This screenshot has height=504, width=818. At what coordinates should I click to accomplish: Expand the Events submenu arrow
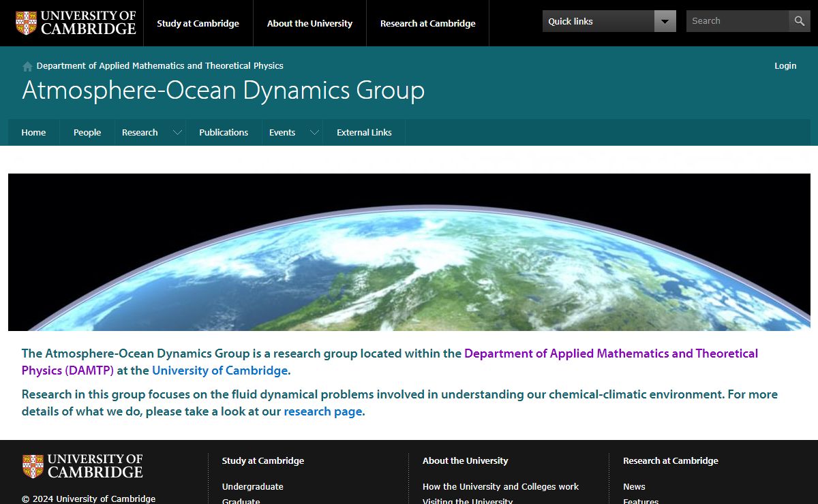pyautogui.click(x=314, y=133)
